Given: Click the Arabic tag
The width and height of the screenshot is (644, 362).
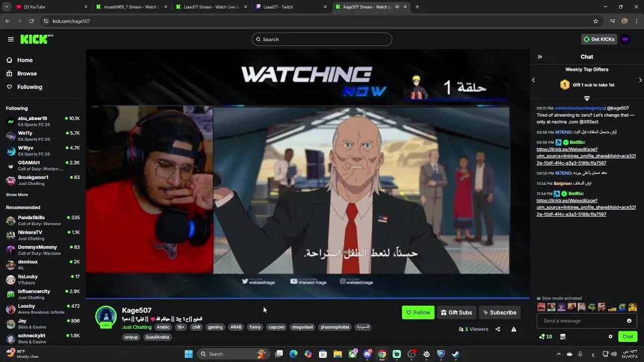Looking at the screenshot, I should click(163, 327).
